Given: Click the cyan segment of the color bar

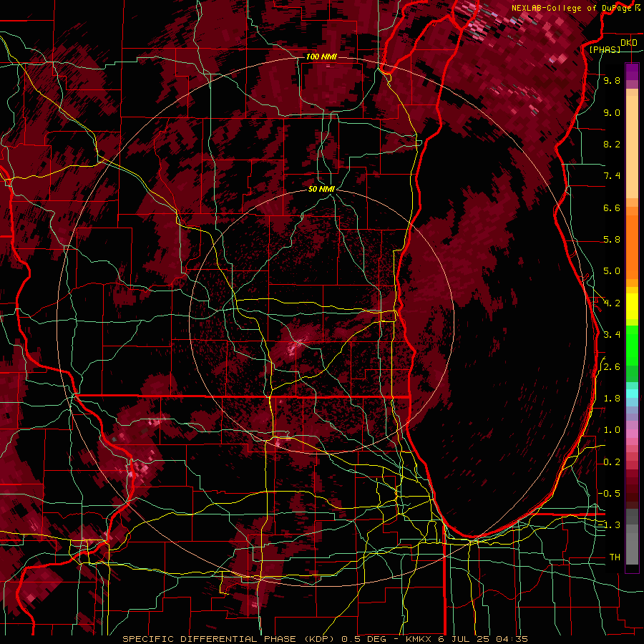Looking at the screenshot, I should pos(632,394).
